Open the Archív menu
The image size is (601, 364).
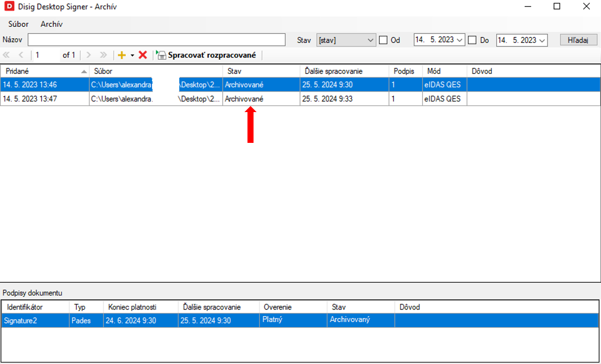coord(52,24)
